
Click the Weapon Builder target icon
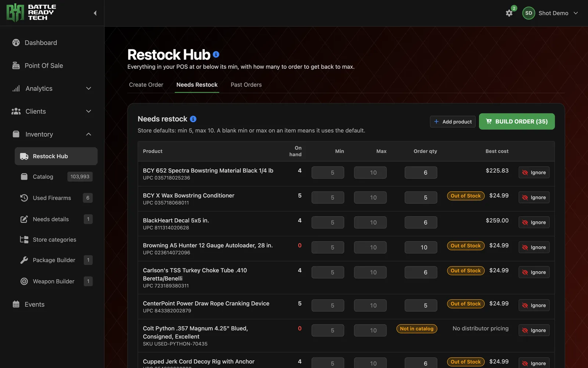[x=24, y=282]
